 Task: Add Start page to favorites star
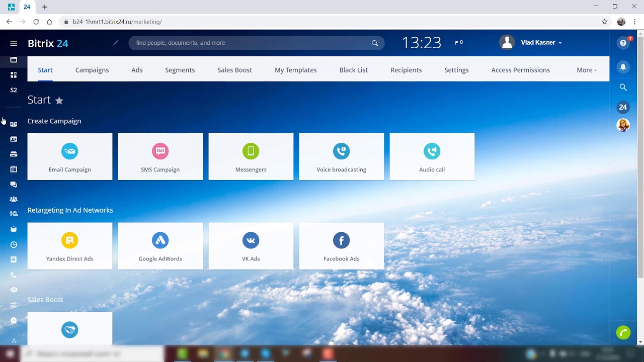[x=59, y=101]
